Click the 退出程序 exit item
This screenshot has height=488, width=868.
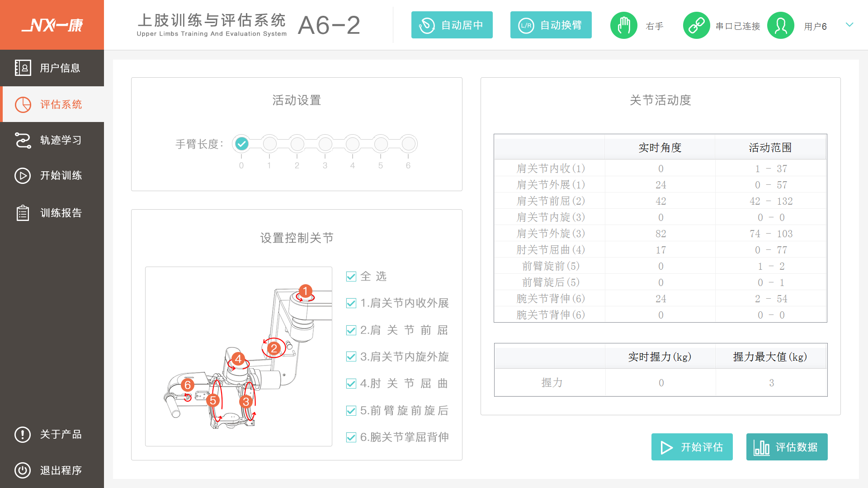(52, 470)
